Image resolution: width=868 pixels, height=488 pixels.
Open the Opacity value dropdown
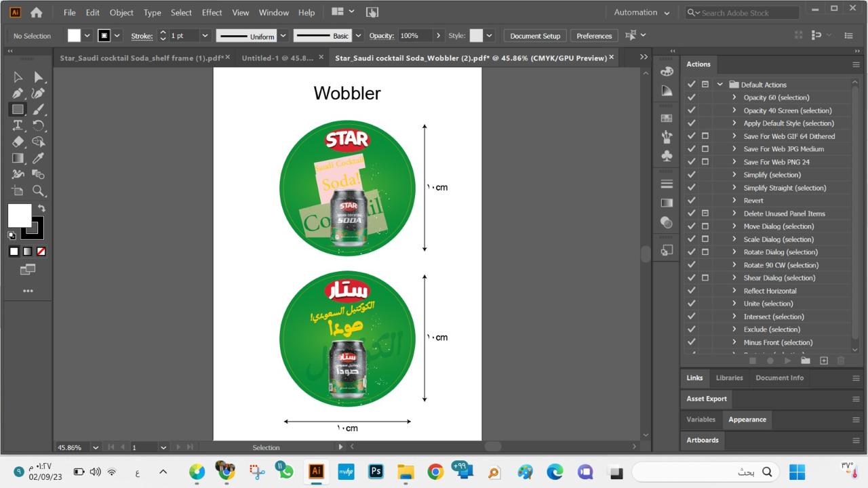coord(438,36)
